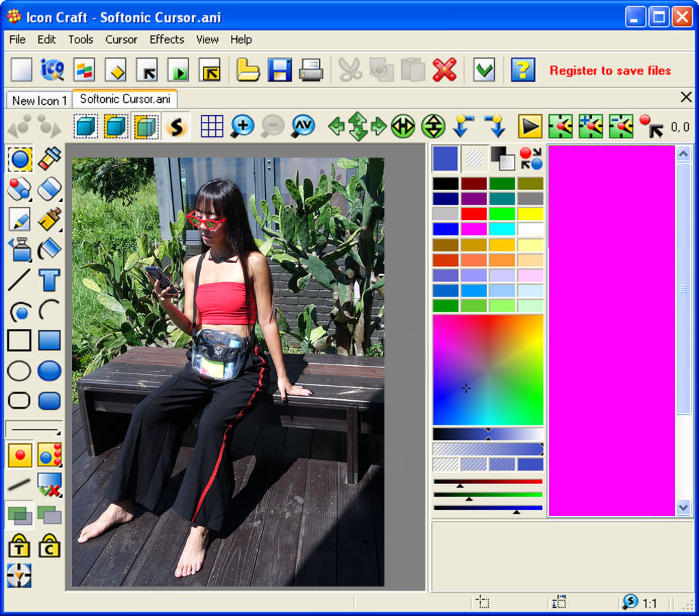Open the Help menu
Screen dimensions: 699x616
point(241,40)
